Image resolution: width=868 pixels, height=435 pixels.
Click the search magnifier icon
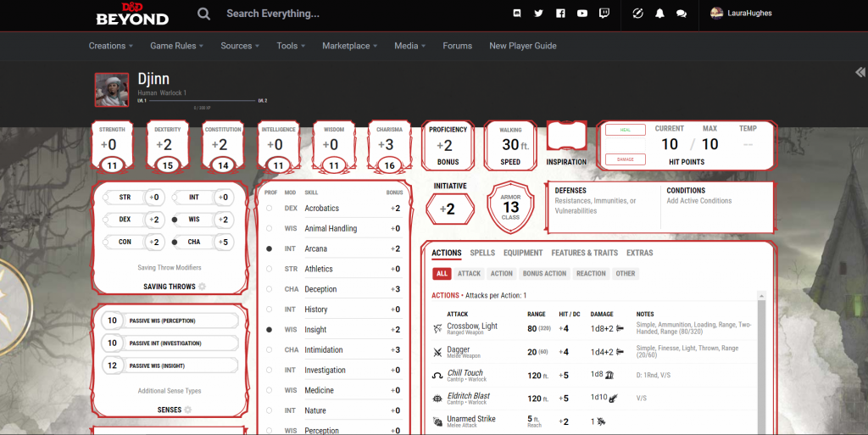tap(203, 14)
